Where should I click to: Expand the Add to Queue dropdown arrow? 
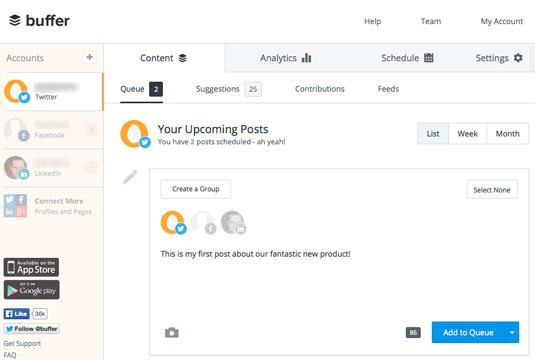click(x=512, y=332)
